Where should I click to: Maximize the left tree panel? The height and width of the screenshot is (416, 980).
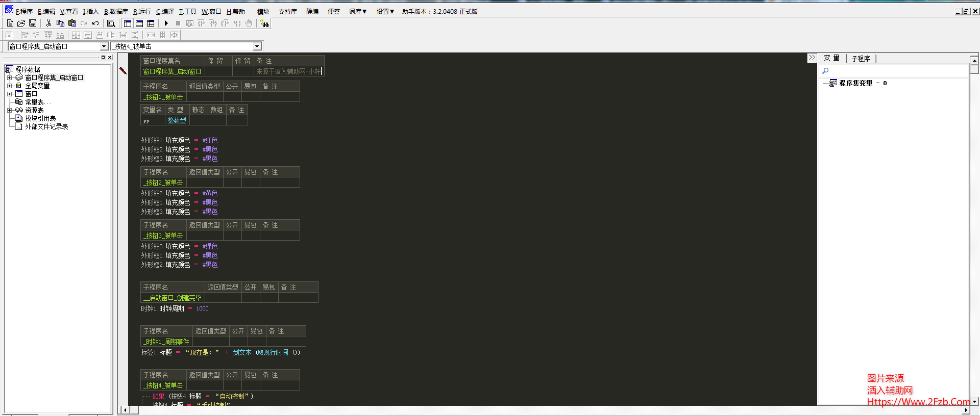point(103,57)
